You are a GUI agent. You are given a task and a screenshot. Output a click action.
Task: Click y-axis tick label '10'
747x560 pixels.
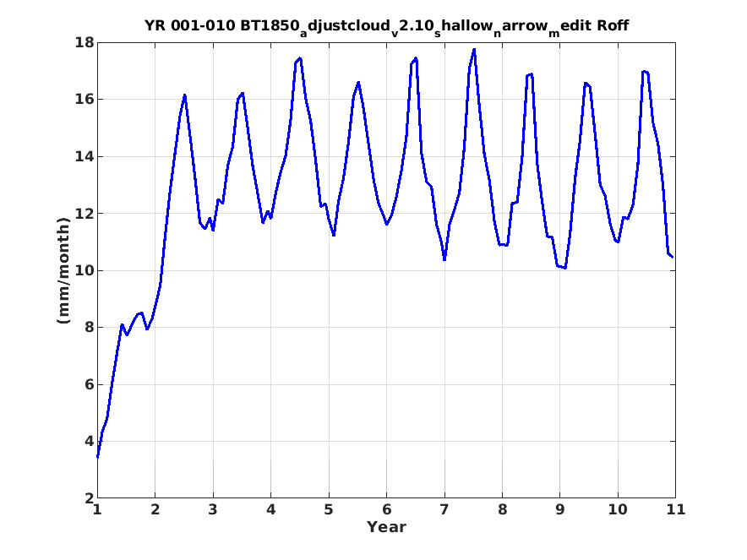coord(85,270)
